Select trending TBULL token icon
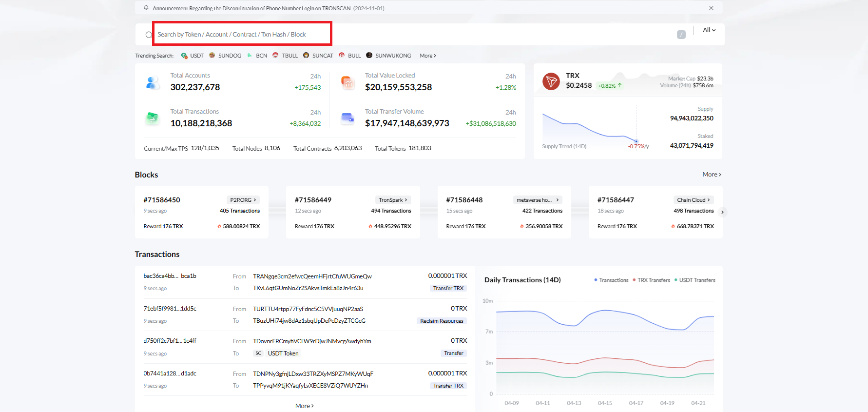The height and width of the screenshot is (412, 868). coord(275,56)
